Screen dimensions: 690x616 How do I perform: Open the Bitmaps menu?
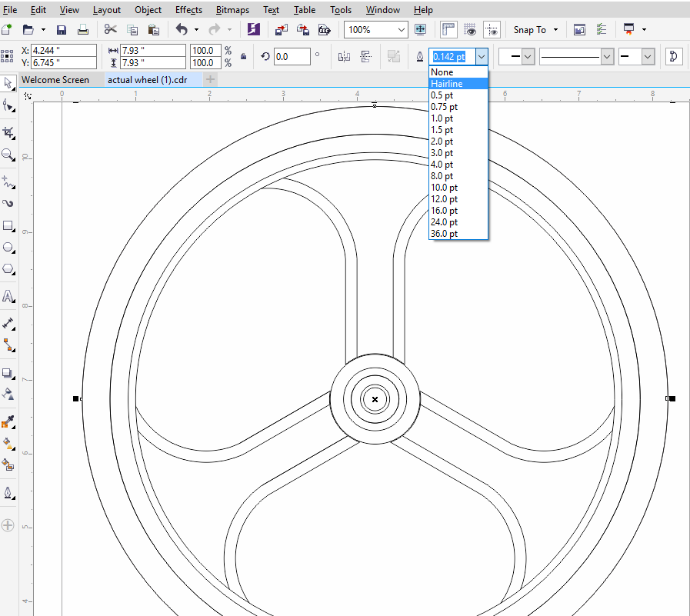232,10
